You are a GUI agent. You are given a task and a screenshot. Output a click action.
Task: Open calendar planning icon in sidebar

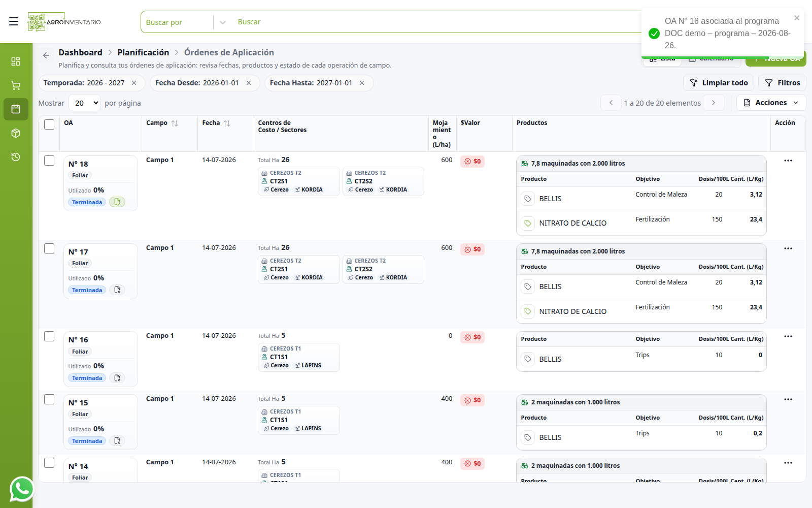point(16,109)
